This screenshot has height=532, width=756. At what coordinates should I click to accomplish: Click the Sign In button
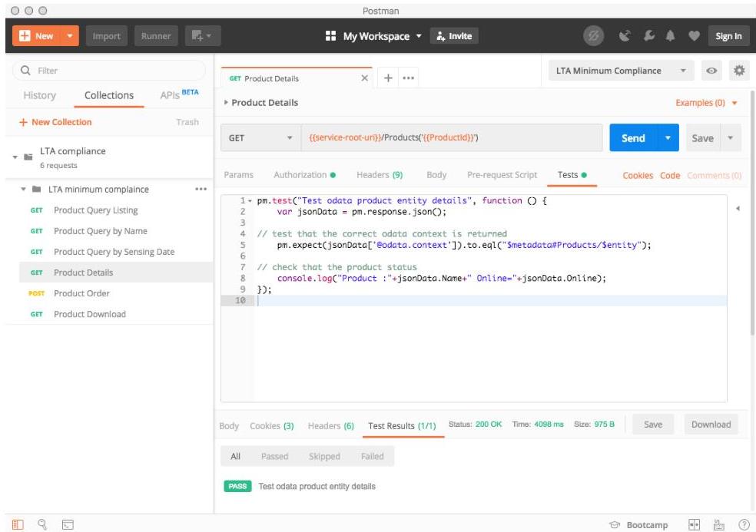728,36
